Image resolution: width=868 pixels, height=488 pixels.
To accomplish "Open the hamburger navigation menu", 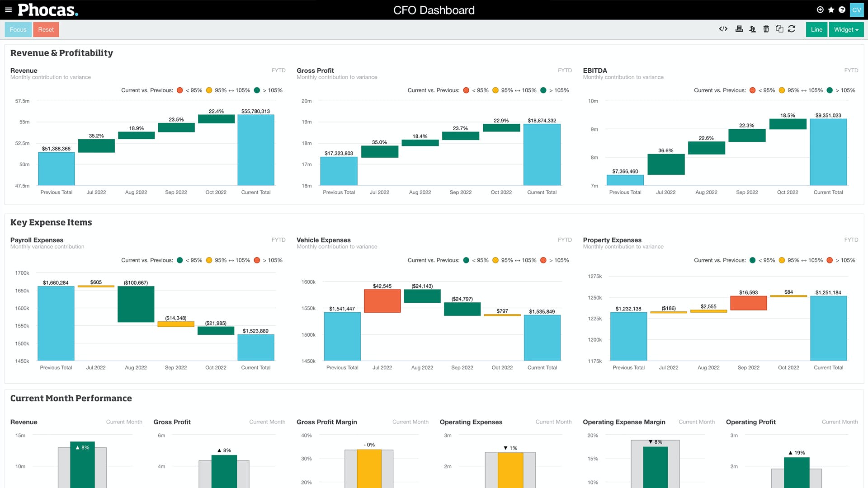I will point(8,9).
